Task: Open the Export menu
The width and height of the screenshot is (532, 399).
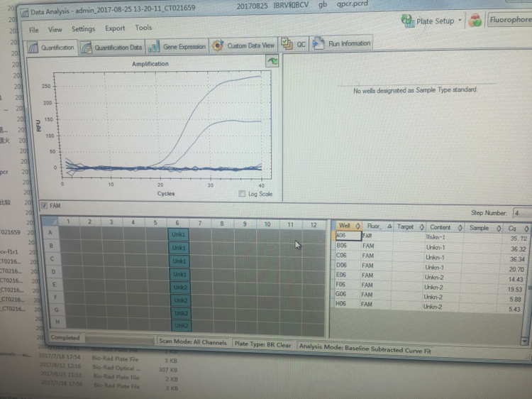Action: [x=115, y=28]
